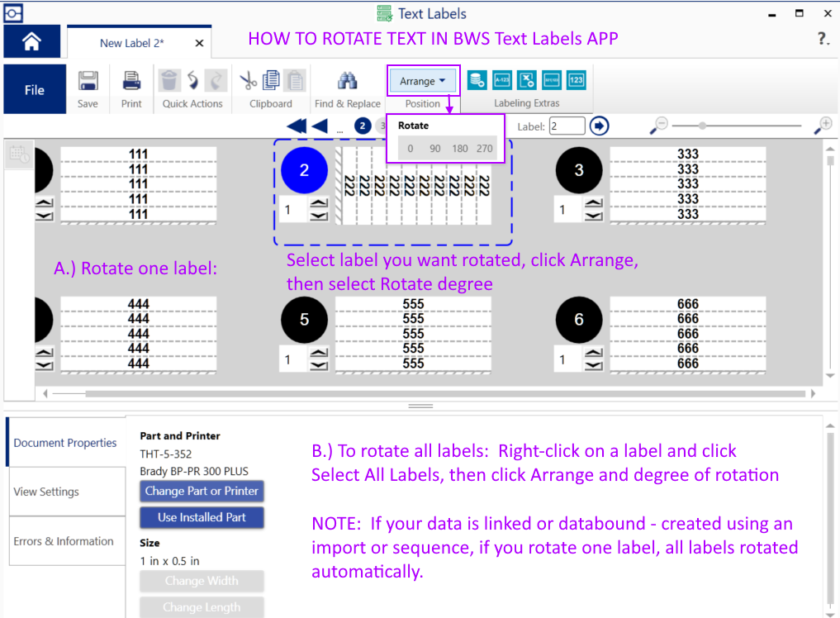
Task: Click the Change Part or Printer button
Action: tap(202, 491)
